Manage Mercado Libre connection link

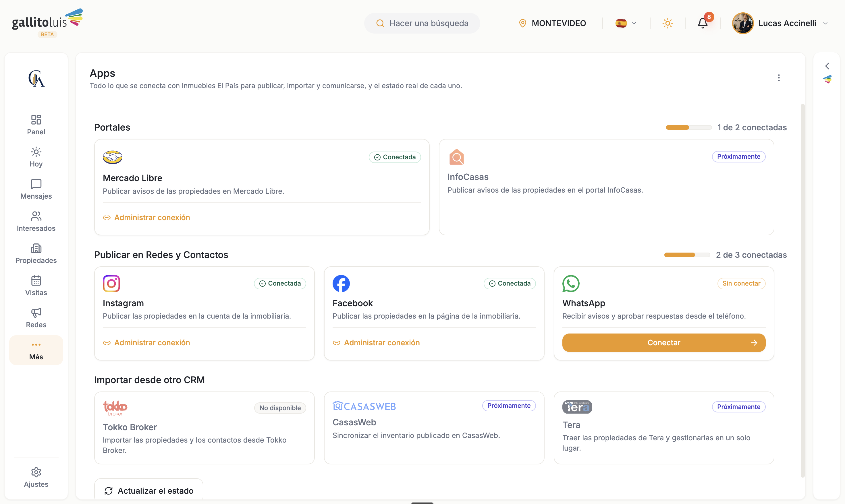click(146, 217)
